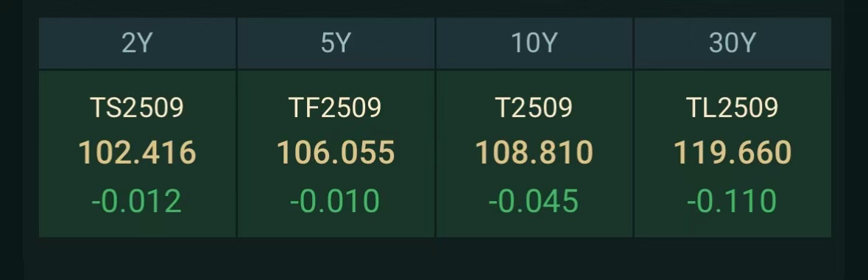
Task: Select the 2Y column header
Action: point(137,43)
